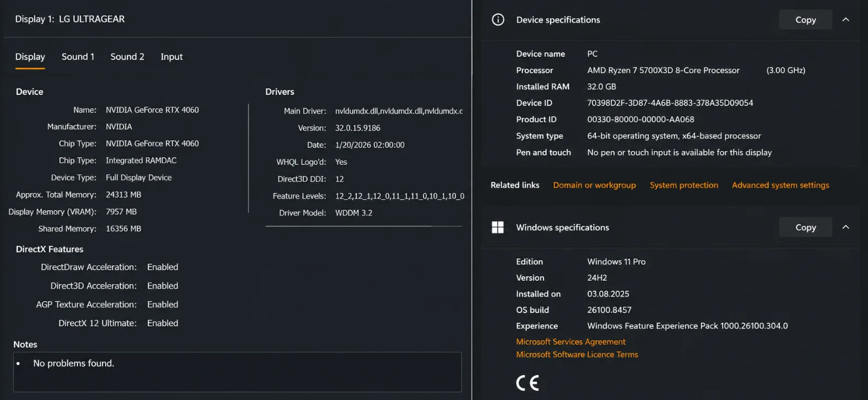Screen dimensions: 868x400
Task: Copy the Windows specifications
Action: coord(806,227)
